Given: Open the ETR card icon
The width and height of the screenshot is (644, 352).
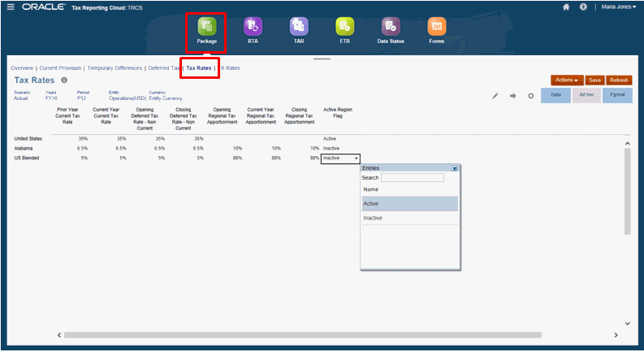Looking at the screenshot, I should click(x=344, y=27).
